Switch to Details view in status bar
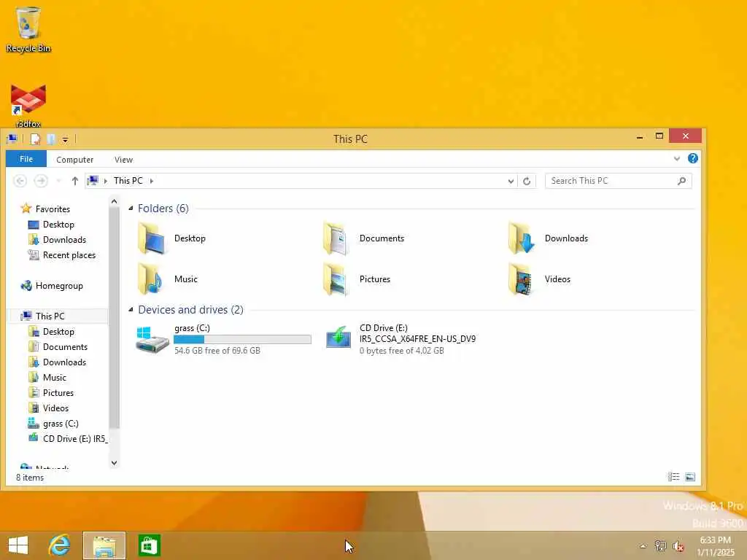The width and height of the screenshot is (747, 560). pos(673,477)
